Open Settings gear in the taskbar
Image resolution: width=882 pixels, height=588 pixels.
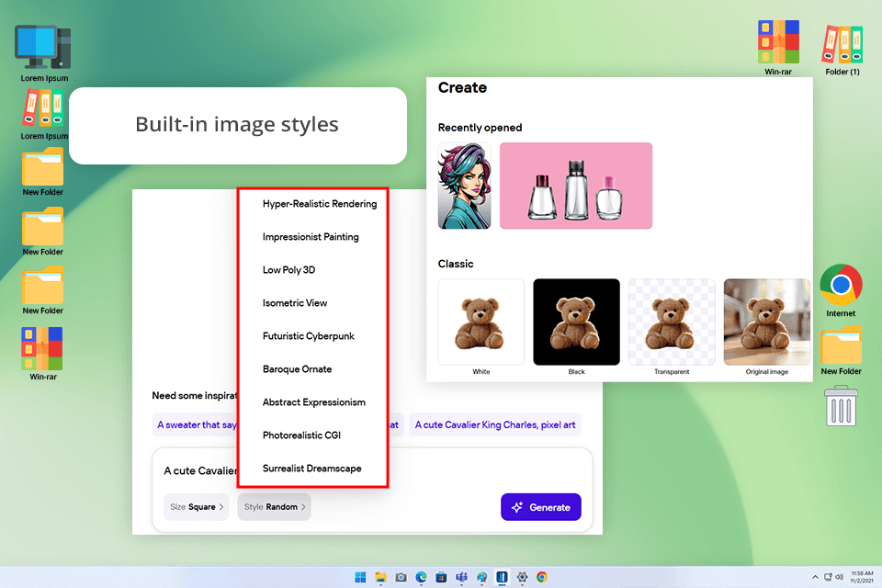[x=522, y=577]
